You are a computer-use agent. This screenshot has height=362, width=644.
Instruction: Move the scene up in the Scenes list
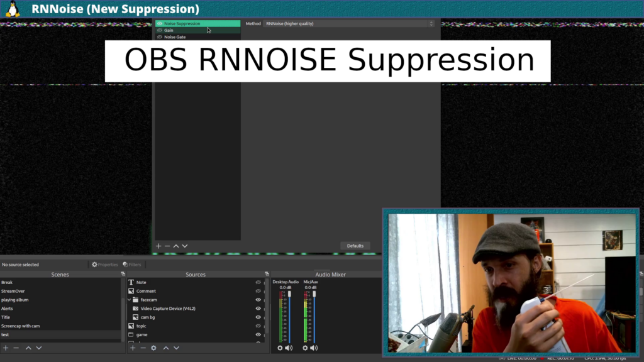coord(28,348)
